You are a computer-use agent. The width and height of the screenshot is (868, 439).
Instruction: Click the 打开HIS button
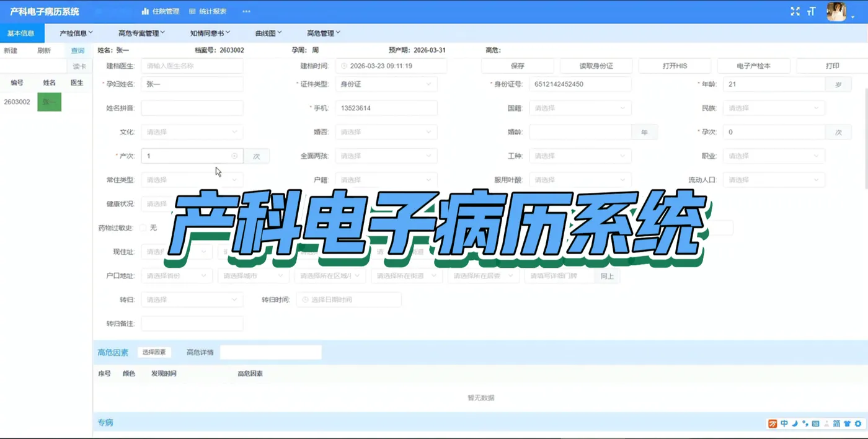click(675, 66)
